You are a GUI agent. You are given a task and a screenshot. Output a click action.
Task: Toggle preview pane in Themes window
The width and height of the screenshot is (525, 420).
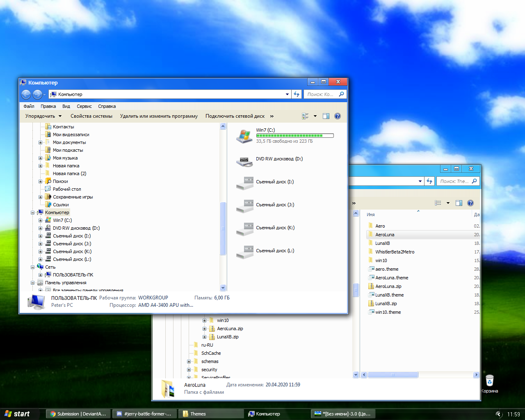(459, 203)
